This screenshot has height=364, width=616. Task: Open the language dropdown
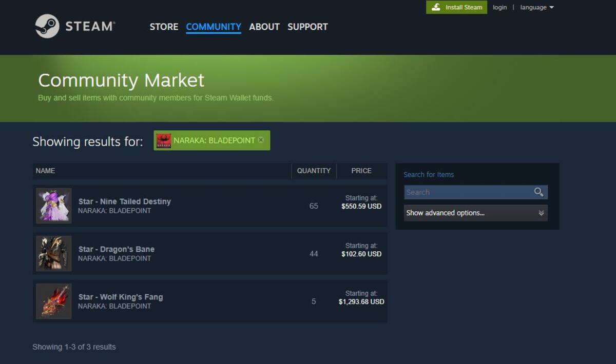pyautogui.click(x=537, y=7)
